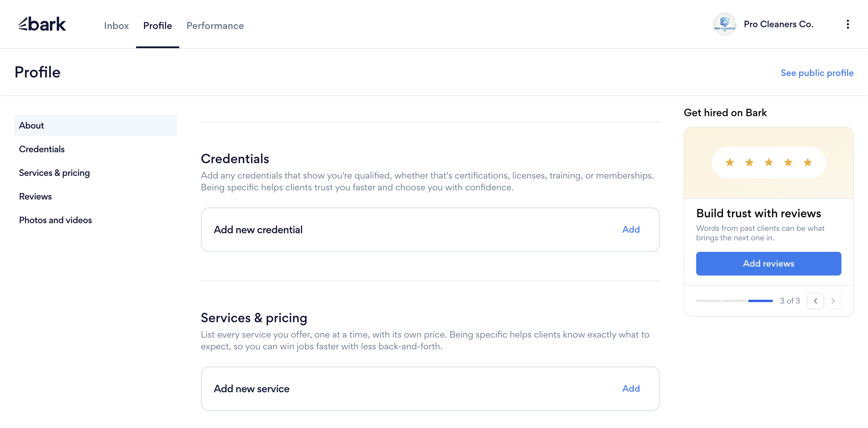Click Add for new credential
The height and width of the screenshot is (428, 868).
pos(631,230)
